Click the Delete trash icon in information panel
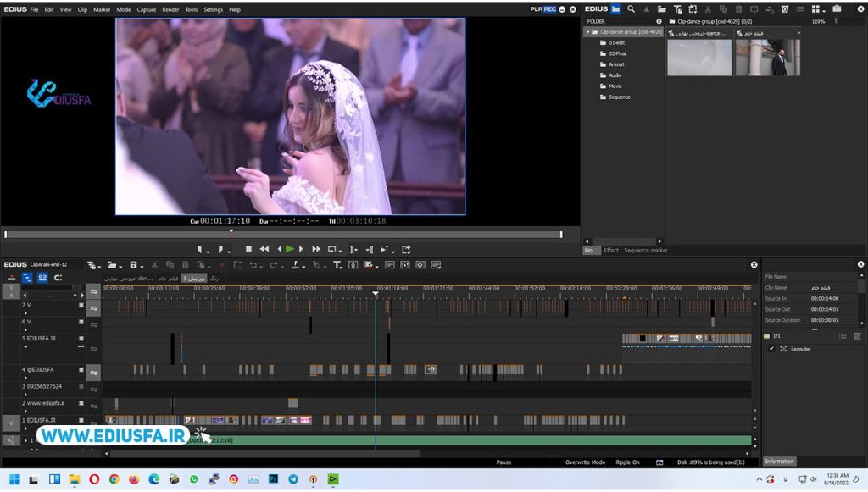This screenshot has height=492, width=868. point(857,336)
